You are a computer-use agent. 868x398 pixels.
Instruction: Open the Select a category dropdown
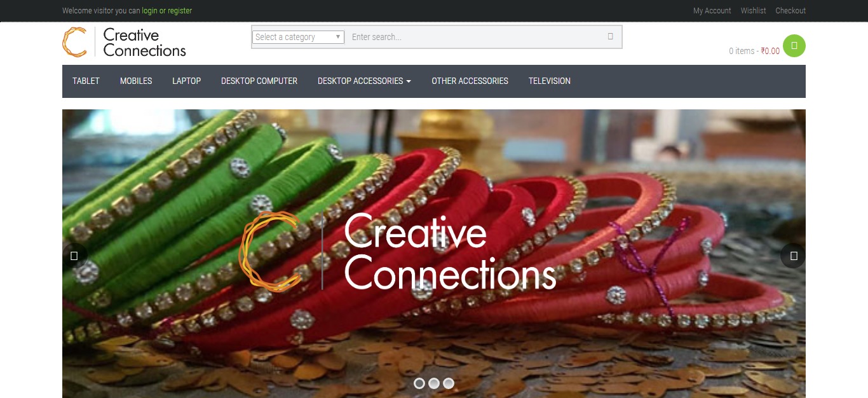tap(299, 37)
